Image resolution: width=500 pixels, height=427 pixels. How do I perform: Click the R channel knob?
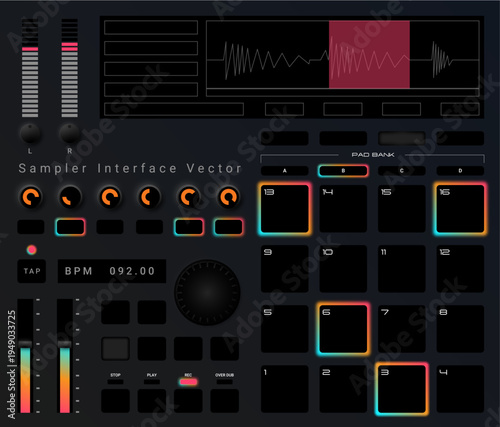tap(70, 134)
